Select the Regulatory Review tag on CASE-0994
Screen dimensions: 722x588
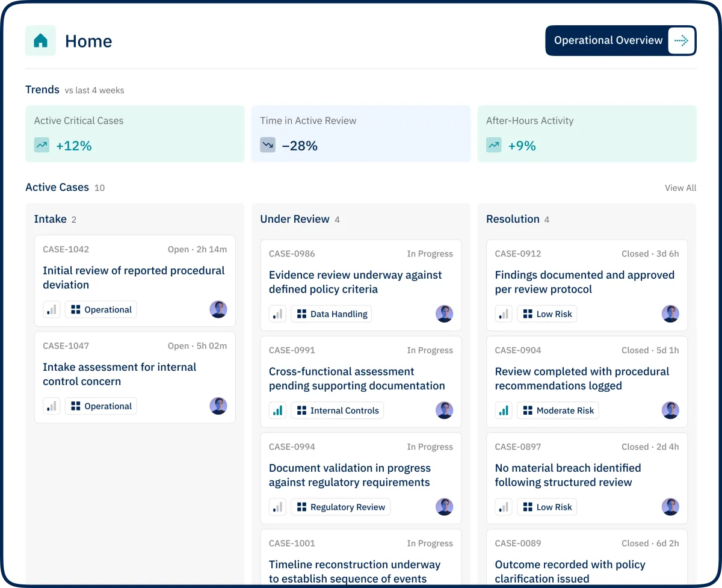(x=341, y=507)
